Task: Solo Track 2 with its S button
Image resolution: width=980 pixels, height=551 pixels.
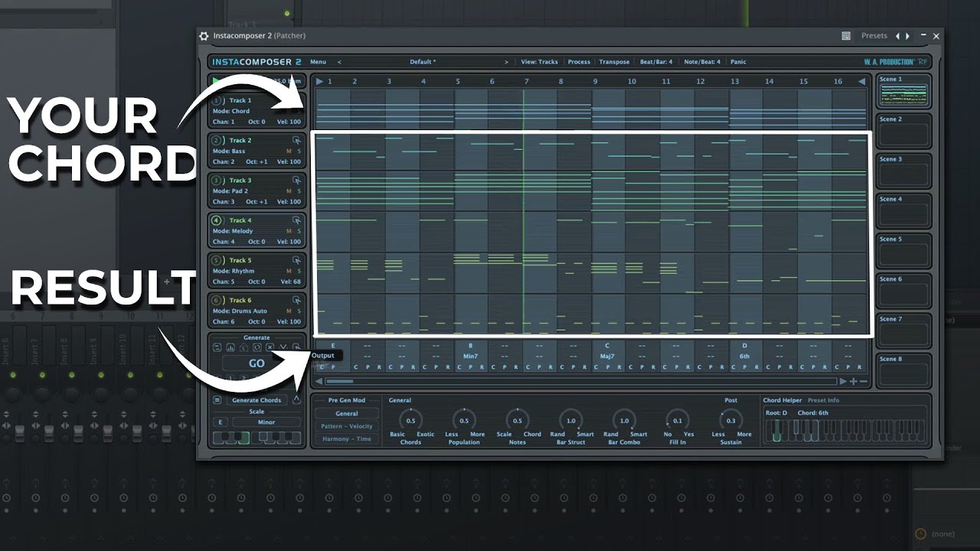Action: point(299,152)
